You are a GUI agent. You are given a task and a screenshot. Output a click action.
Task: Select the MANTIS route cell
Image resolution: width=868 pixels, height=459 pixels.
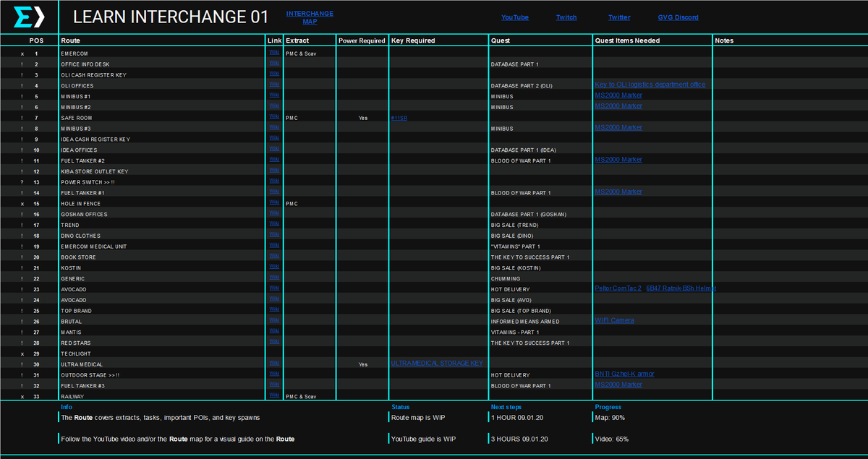point(71,333)
